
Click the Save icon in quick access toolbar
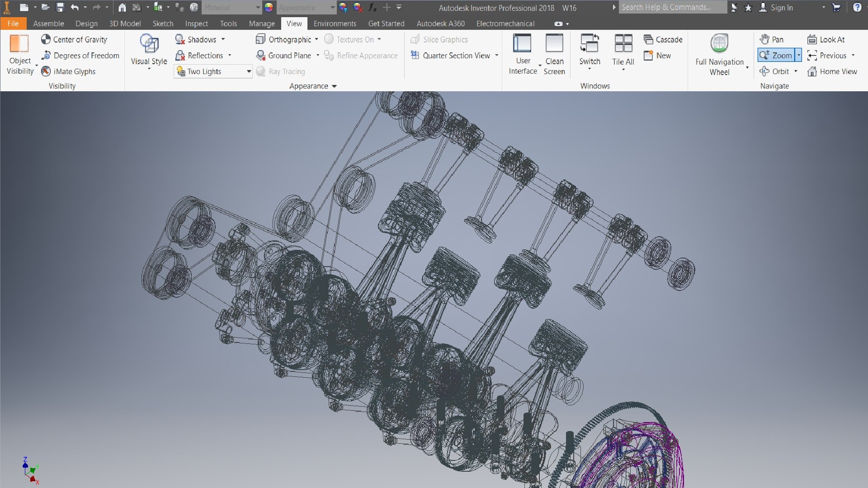tap(60, 7)
